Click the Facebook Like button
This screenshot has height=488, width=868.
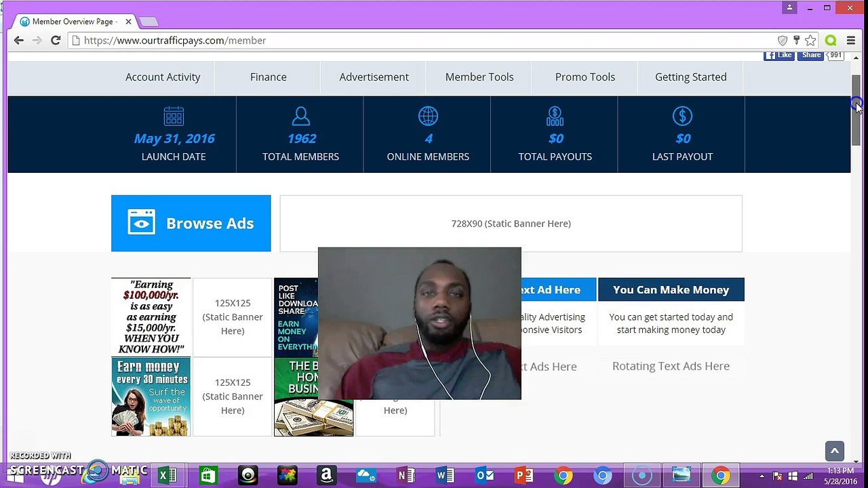point(779,56)
